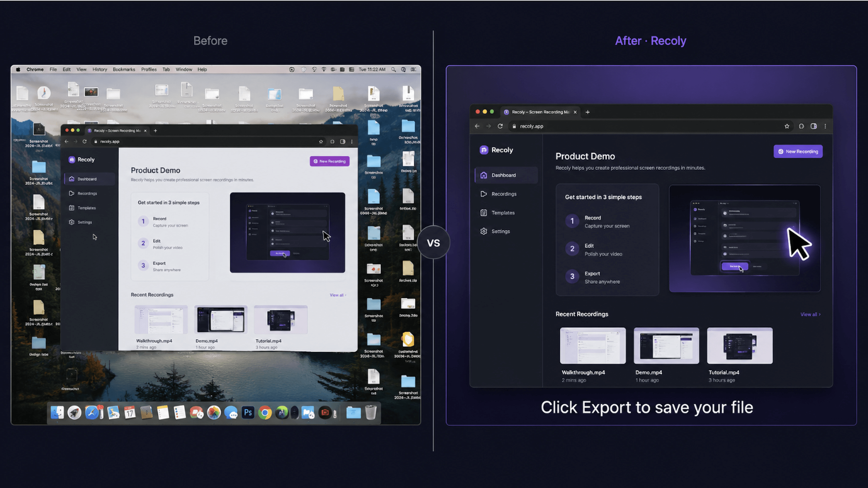Screen dimensions: 868x488
Task: Click step 2 Edit in the After panel
Action: click(594, 250)
